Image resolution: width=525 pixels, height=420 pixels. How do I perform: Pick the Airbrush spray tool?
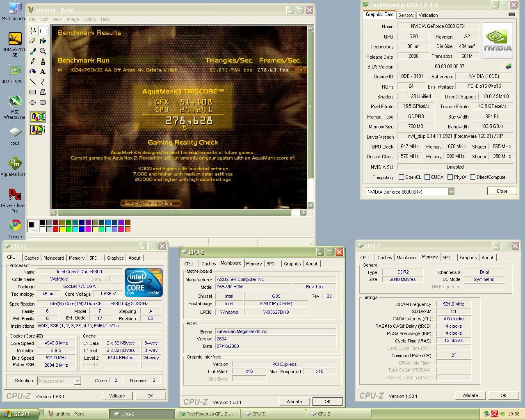(x=33, y=71)
